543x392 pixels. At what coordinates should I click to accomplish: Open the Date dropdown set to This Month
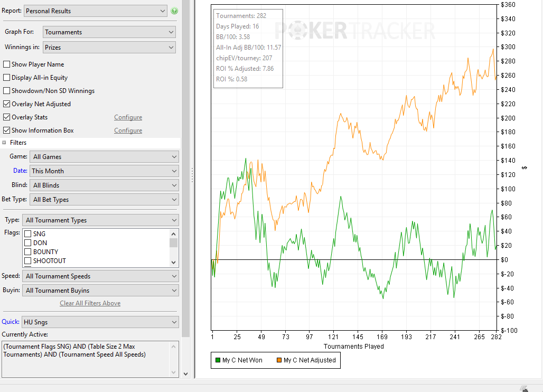click(104, 171)
